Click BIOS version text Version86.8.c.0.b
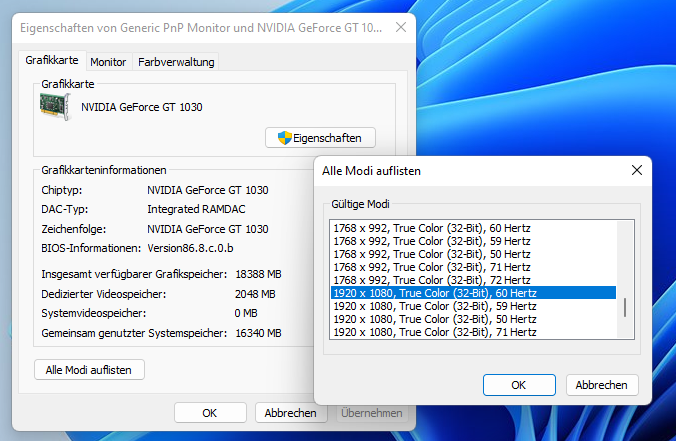Screen dimensions: 676x441 (x=190, y=248)
